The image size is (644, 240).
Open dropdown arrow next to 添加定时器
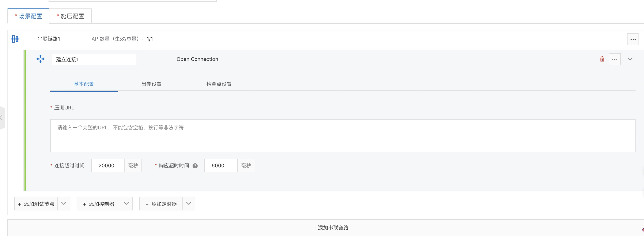click(x=189, y=203)
